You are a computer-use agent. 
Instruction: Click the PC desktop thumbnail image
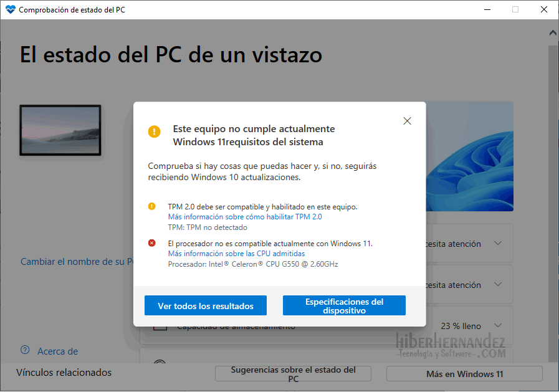[60, 130]
